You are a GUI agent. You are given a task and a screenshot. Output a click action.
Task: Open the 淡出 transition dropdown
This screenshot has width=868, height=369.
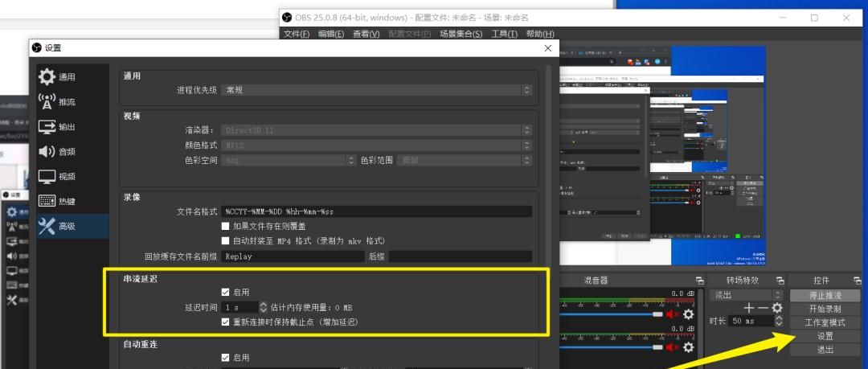[746, 295]
